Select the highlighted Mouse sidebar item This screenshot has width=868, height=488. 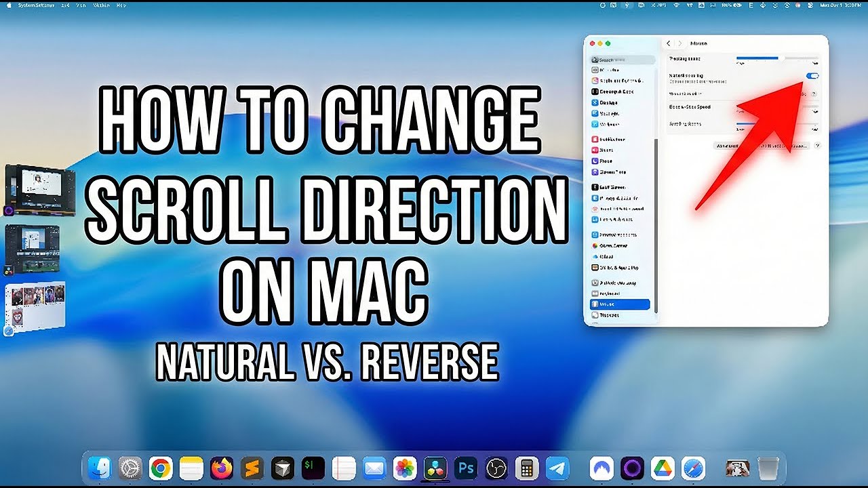[620, 304]
